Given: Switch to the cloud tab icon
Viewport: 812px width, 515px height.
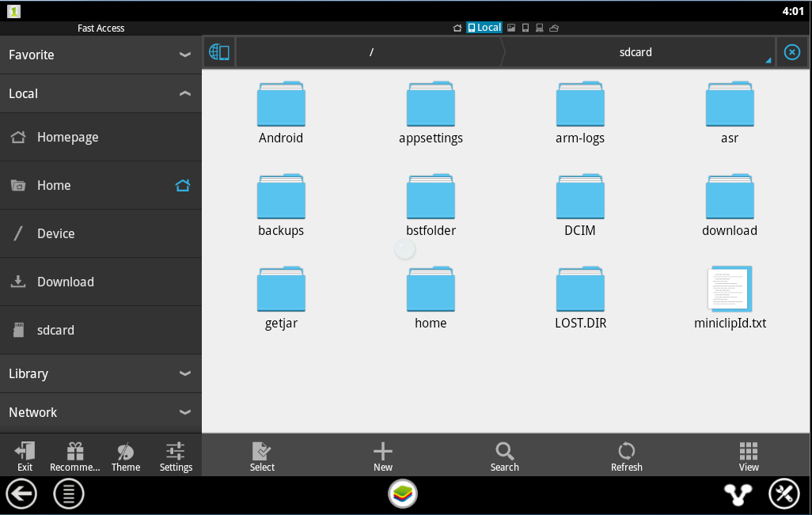Looking at the screenshot, I should (x=553, y=28).
